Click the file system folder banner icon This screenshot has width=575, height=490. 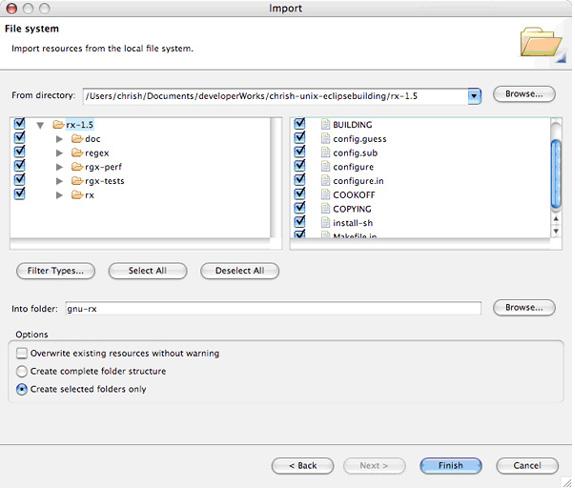(542, 43)
